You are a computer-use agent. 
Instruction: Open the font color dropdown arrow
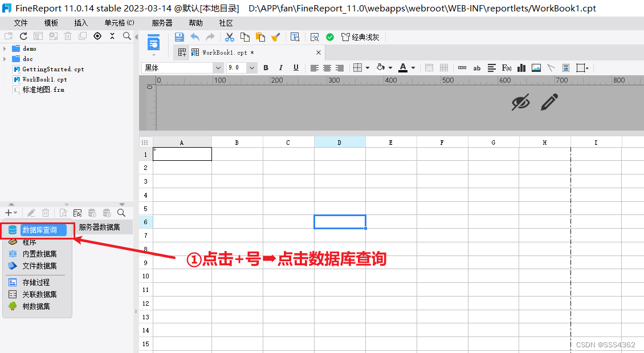pos(413,68)
